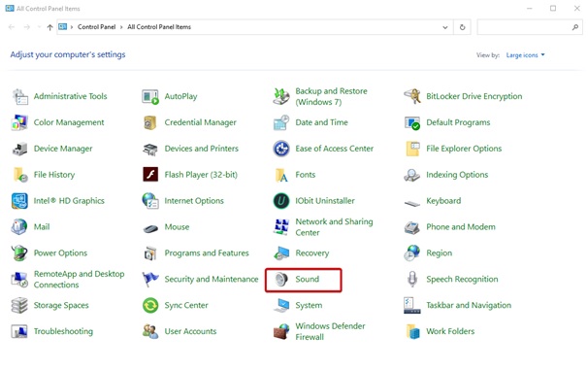Image resolution: width=588 pixels, height=370 pixels.
Task: Click the Work Folders link
Action: coord(450,331)
